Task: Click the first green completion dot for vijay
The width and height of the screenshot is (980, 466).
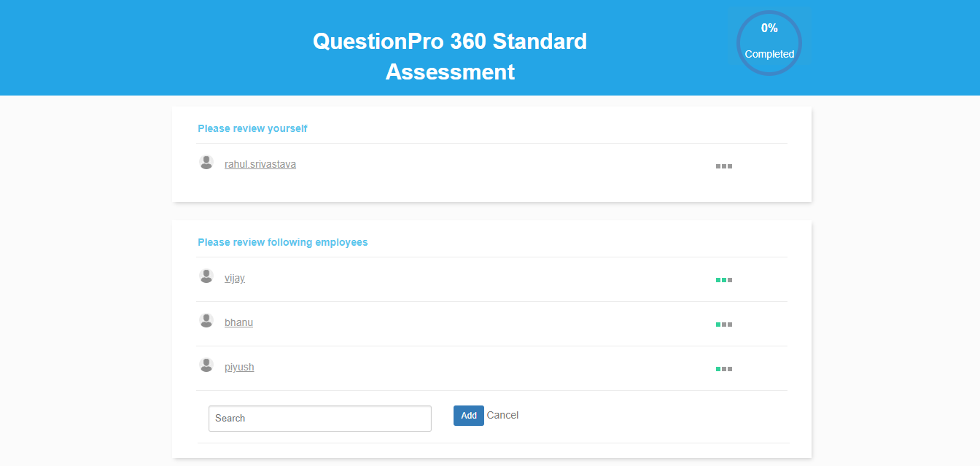Action: 719,279
